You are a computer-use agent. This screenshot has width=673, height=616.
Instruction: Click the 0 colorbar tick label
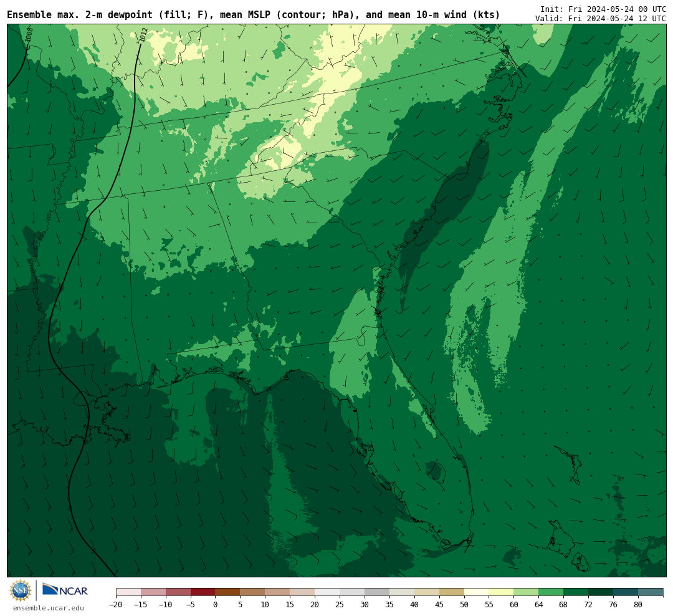[x=215, y=605]
